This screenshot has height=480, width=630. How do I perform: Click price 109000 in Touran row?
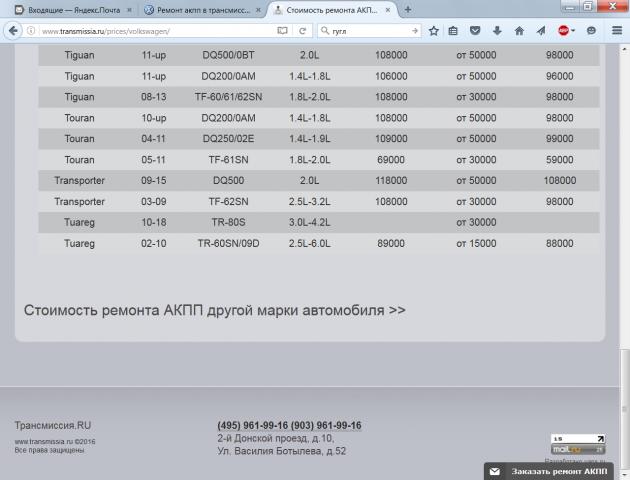tap(391, 139)
